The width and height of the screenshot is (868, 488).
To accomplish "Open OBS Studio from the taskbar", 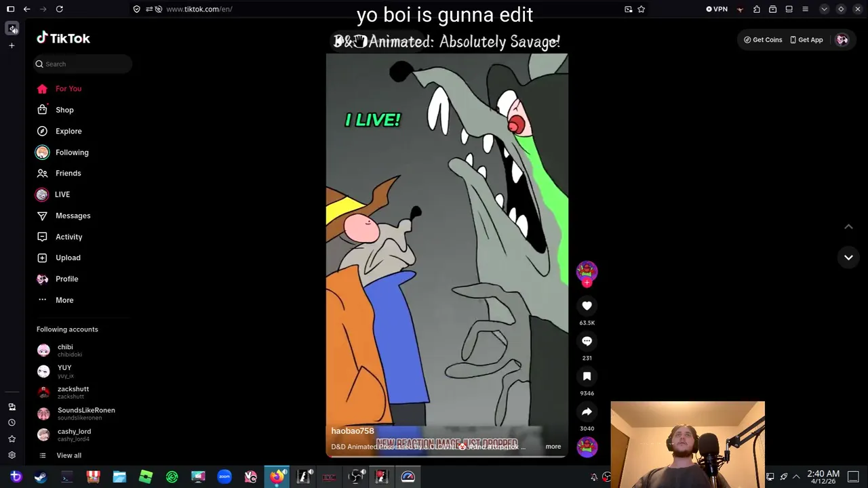I will 356,477.
